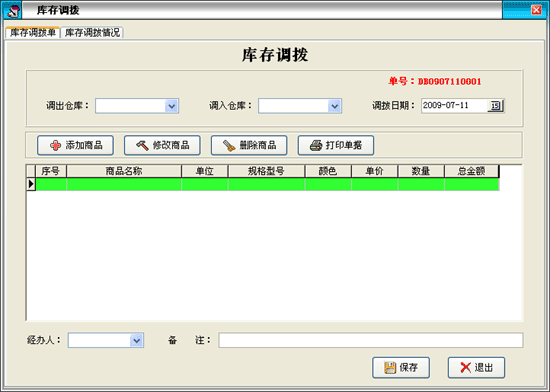Click the 总金额 column header
This screenshot has width=550, height=392.
pos(471,171)
